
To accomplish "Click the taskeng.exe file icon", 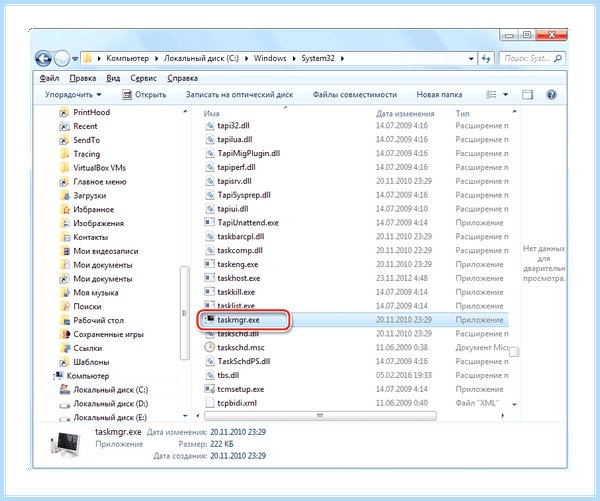I will coord(210,264).
